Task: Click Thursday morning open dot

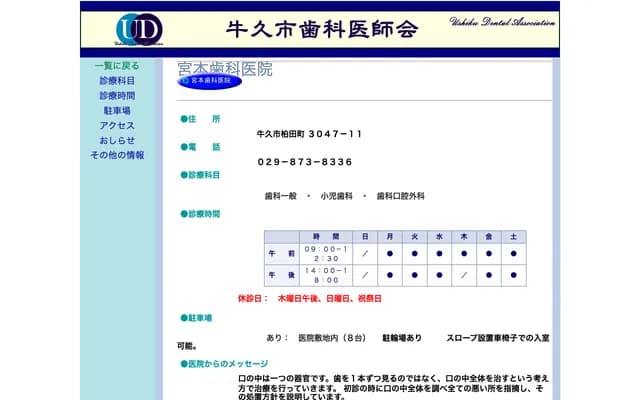Action: pyautogui.click(x=464, y=254)
